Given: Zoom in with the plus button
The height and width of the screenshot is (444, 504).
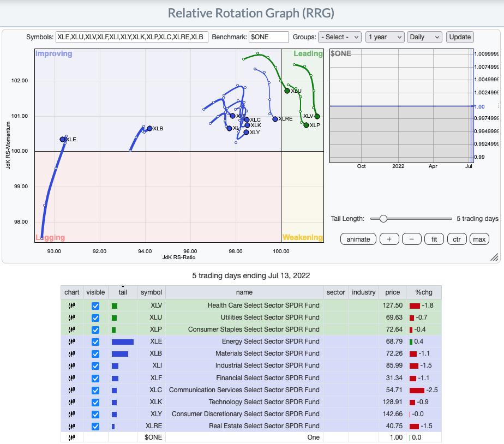Looking at the screenshot, I should (389, 239).
